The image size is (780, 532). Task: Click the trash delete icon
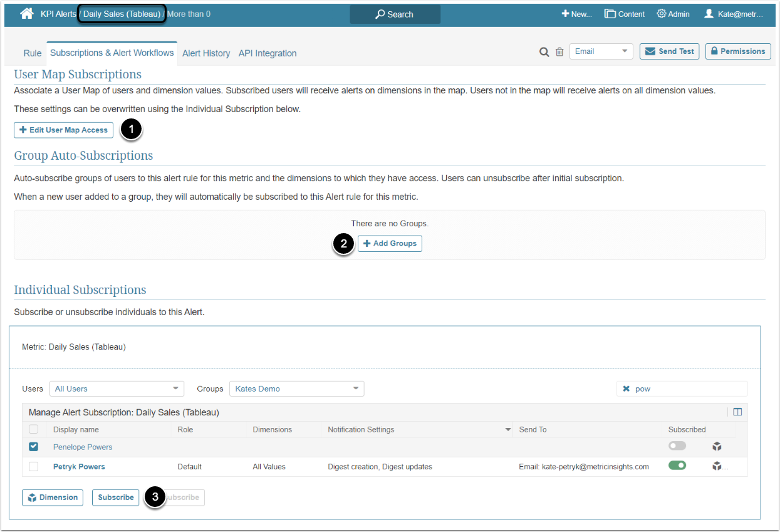click(559, 52)
